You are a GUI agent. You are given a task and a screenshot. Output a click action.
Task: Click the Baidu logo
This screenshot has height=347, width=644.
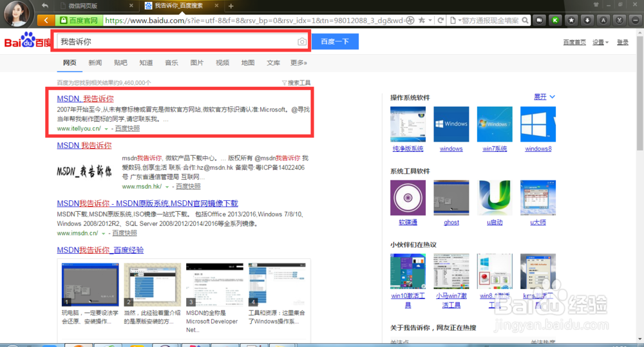(x=28, y=41)
